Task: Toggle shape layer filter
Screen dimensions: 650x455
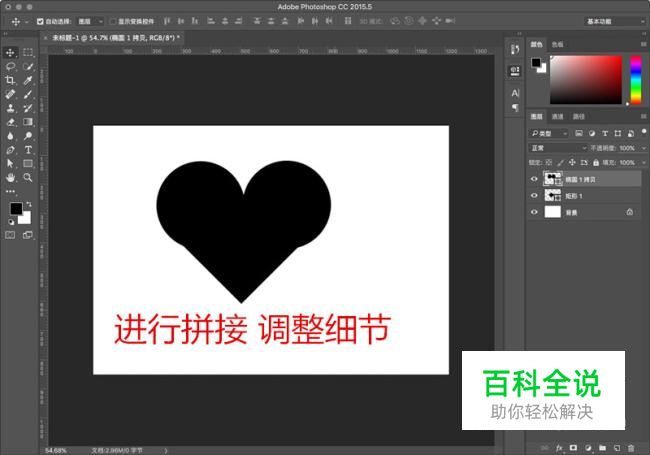Action: point(618,133)
